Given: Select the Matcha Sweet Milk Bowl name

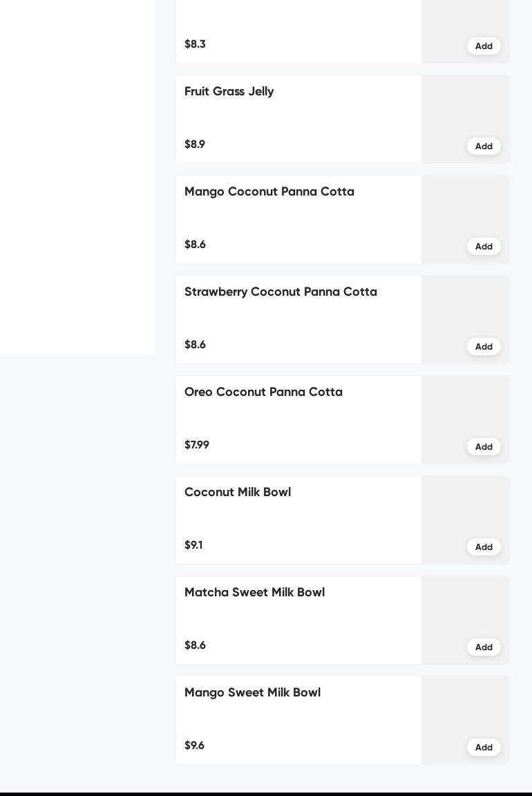Looking at the screenshot, I should click(x=254, y=592).
